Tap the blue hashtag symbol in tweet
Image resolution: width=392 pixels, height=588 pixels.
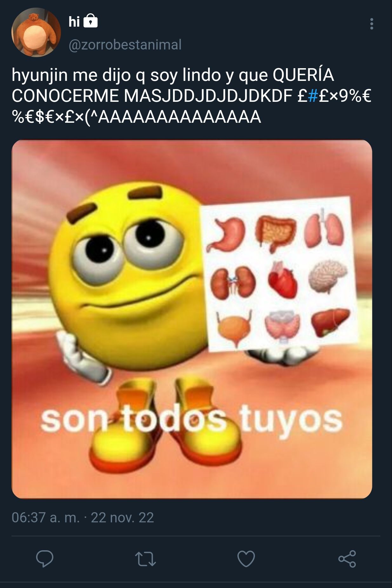click(x=313, y=96)
